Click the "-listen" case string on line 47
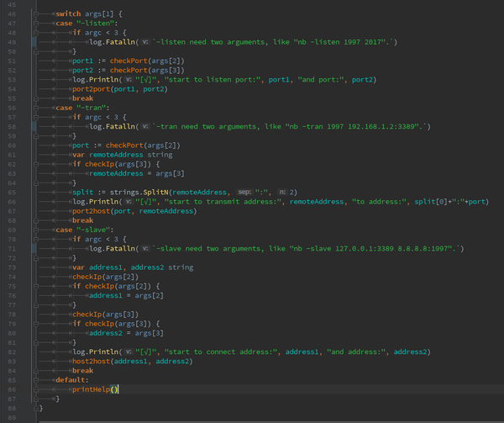504x423 pixels. pyautogui.click(x=97, y=24)
